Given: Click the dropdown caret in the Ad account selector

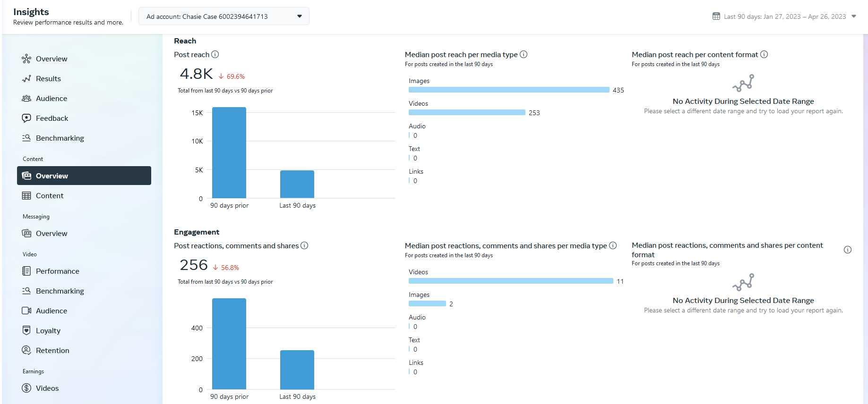Looking at the screenshot, I should tap(300, 16).
